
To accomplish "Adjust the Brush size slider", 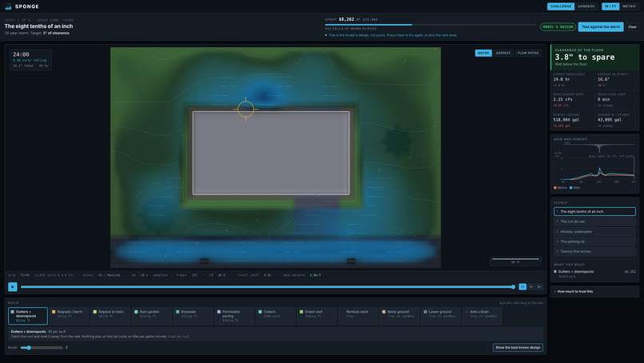I will [42, 348].
